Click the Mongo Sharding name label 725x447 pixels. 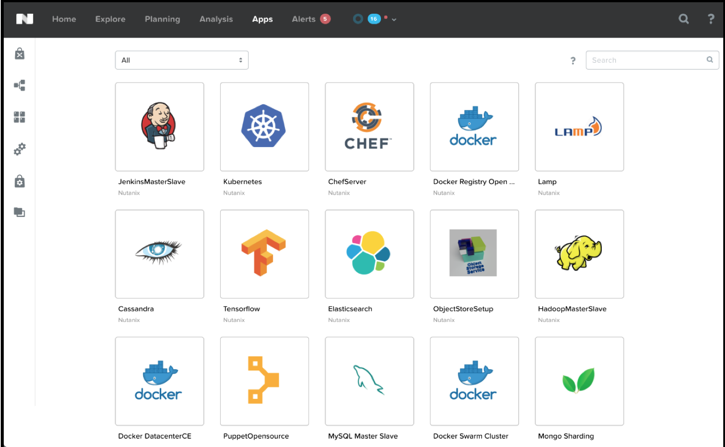click(x=565, y=436)
